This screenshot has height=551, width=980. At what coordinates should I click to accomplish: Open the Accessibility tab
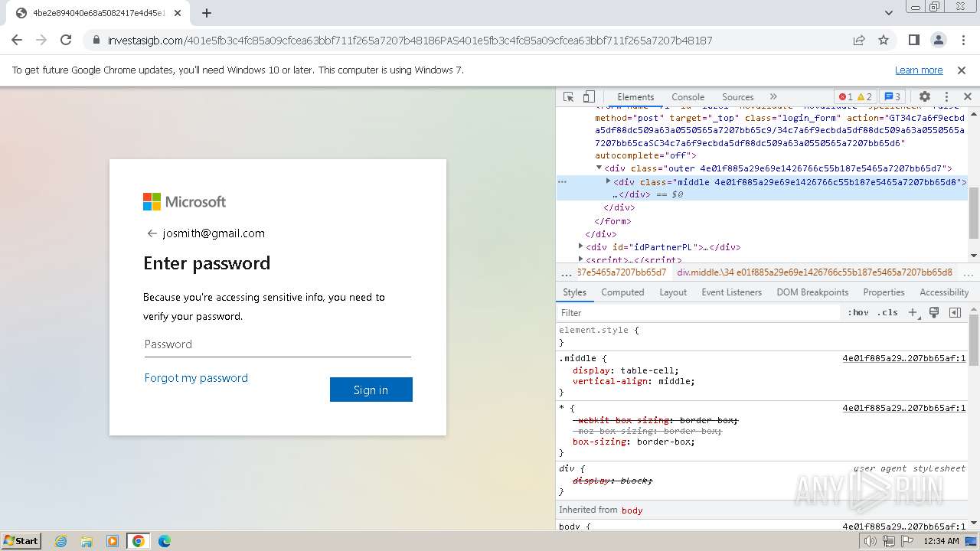coord(944,292)
